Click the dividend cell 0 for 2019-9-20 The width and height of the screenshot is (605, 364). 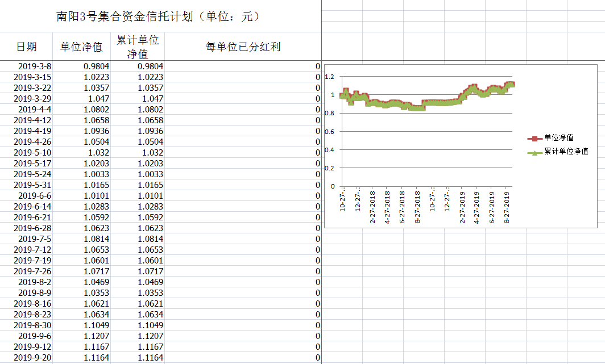pyautogui.click(x=243, y=357)
